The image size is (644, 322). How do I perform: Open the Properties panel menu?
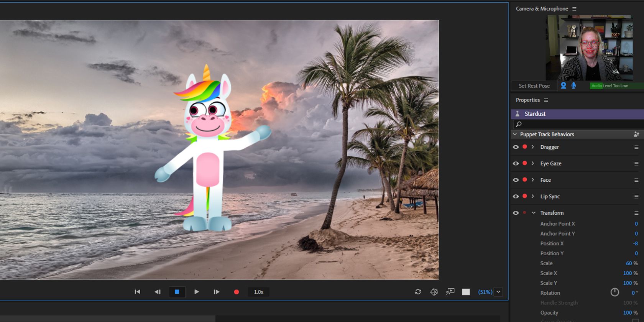(x=546, y=100)
